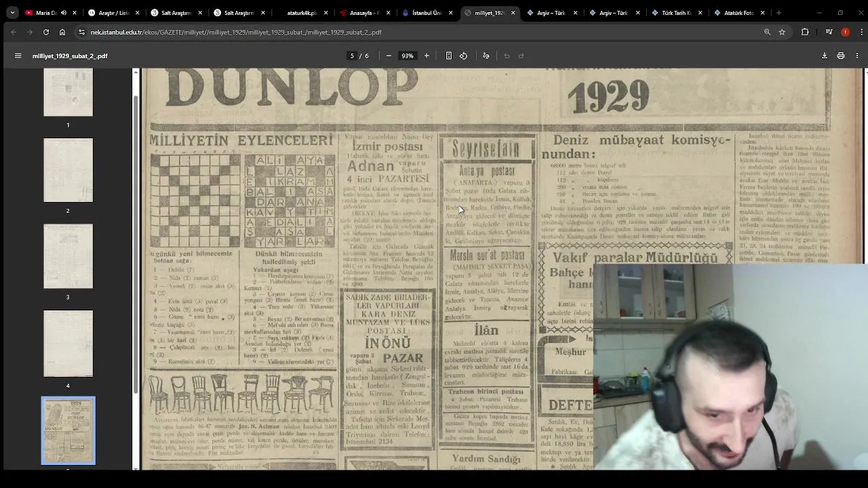Mute the Maria D tab audio
Screen dimensions: 868x488
coord(64,12)
